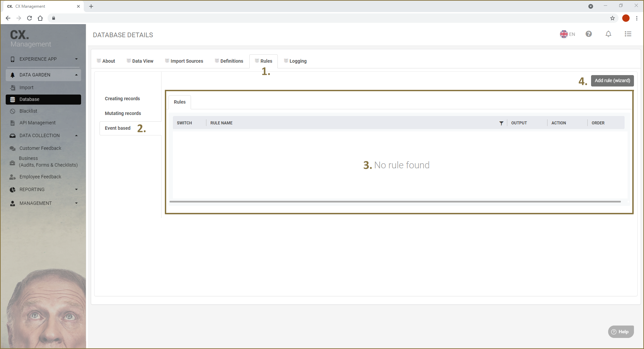Close the CX Management browser tab
Viewport: 644px width, 349px height.
coord(78,6)
